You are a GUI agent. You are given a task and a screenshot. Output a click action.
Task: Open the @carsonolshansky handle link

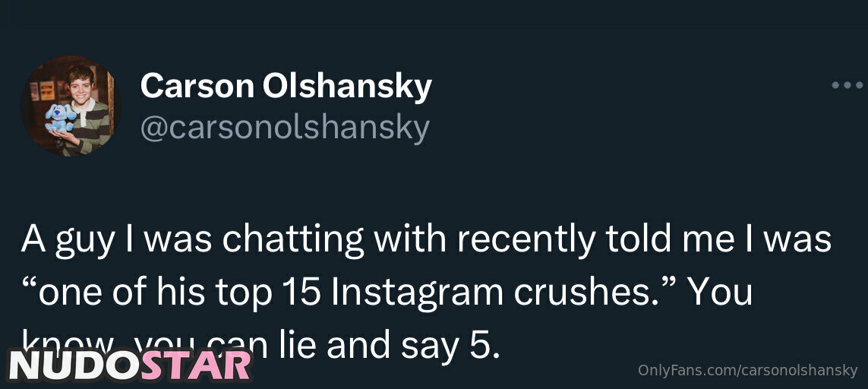pos(284,128)
